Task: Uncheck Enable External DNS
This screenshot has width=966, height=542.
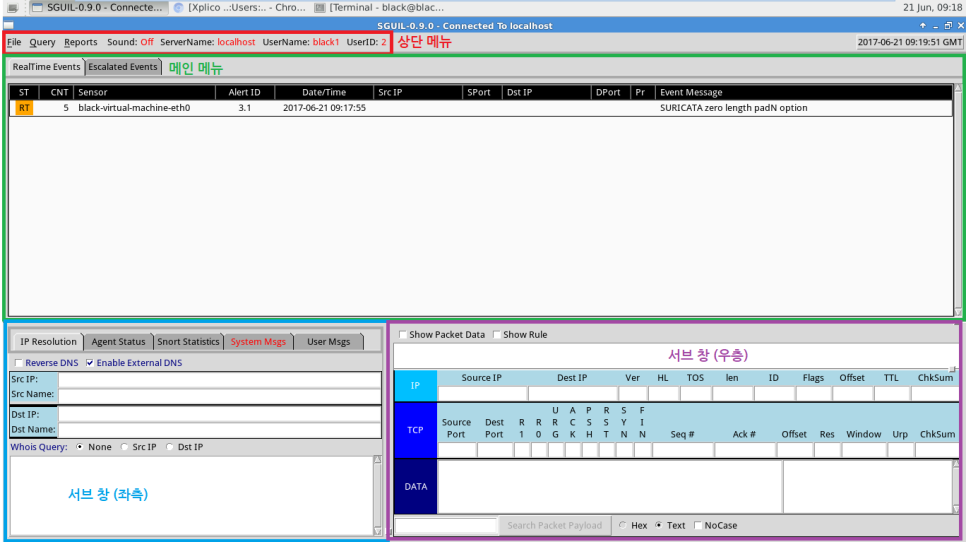Action: coord(91,362)
